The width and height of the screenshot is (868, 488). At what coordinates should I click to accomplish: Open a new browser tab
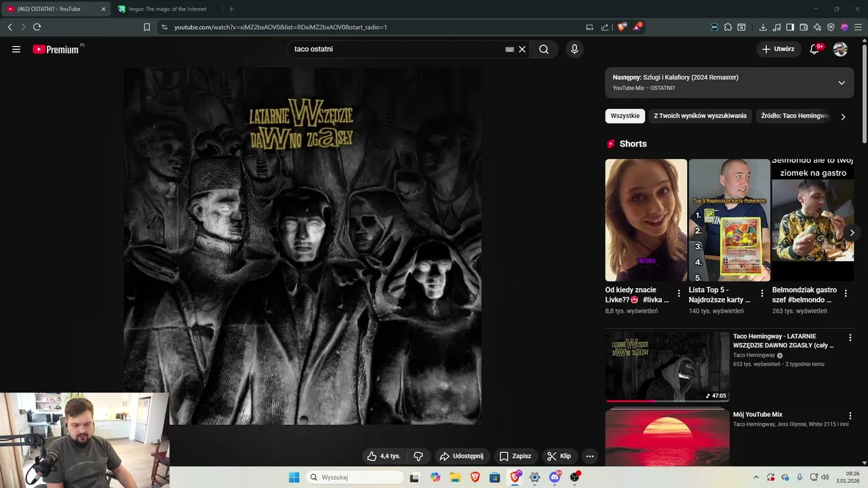tap(231, 9)
